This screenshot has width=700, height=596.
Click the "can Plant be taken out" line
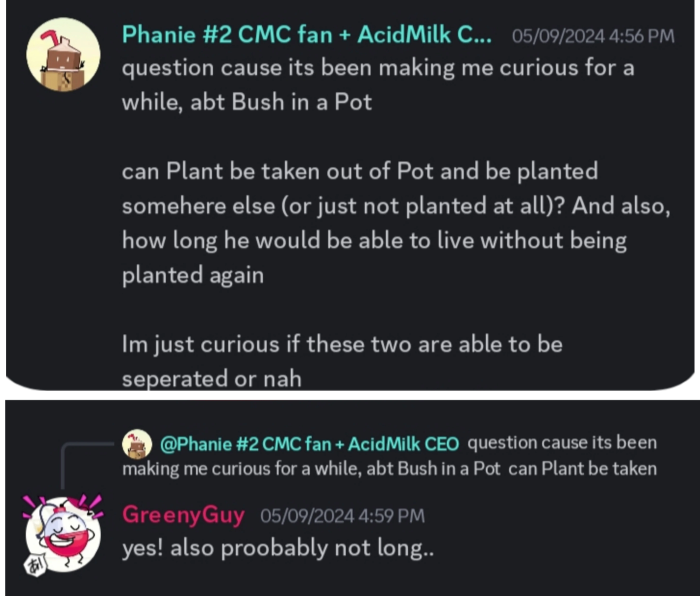click(x=359, y=171)
